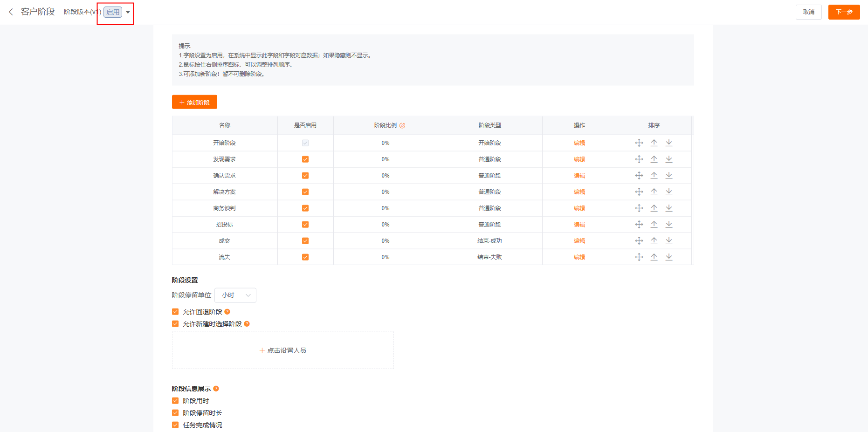
Task: Click the back arrow next to 客户阶段
Action: [11, 12]
